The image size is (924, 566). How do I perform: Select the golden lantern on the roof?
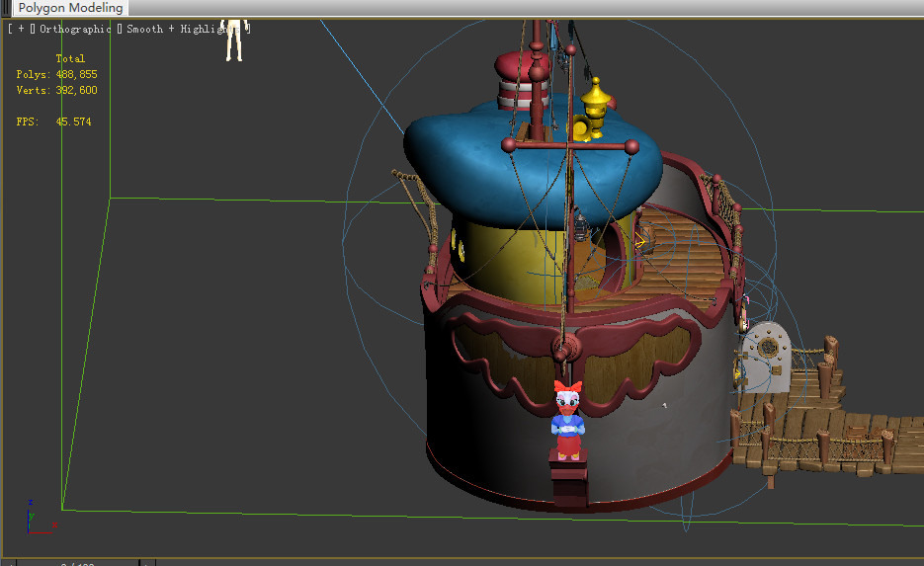coord(595,107)
